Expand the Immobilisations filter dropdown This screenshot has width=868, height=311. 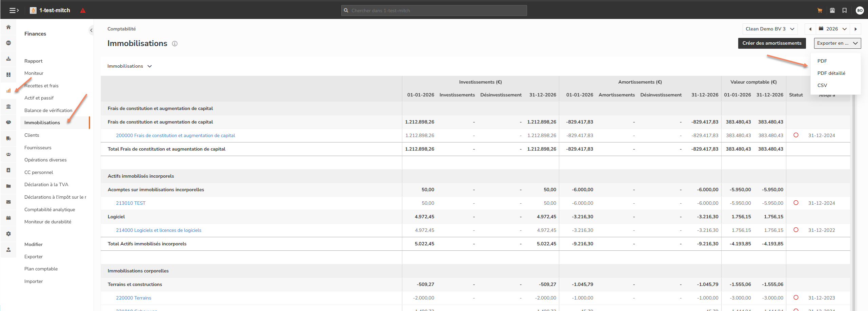pyautogui.click(x=129, y=66)
